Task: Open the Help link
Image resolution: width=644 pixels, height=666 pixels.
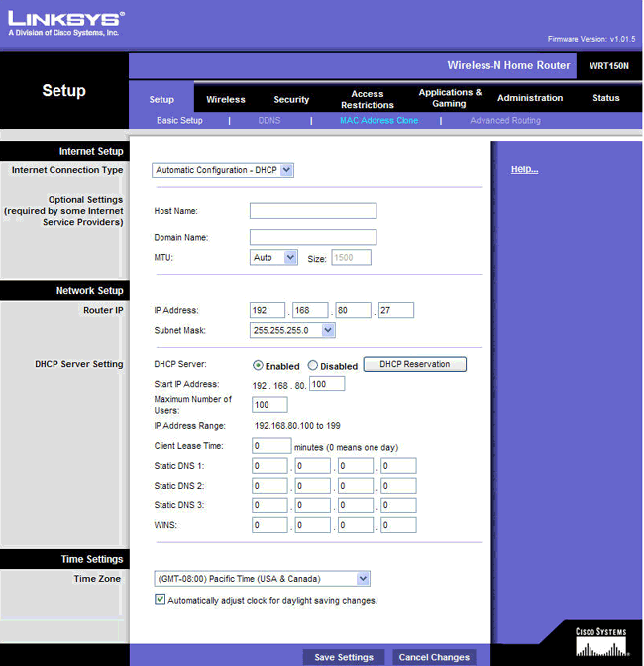Action: click(x=524, y=169)
